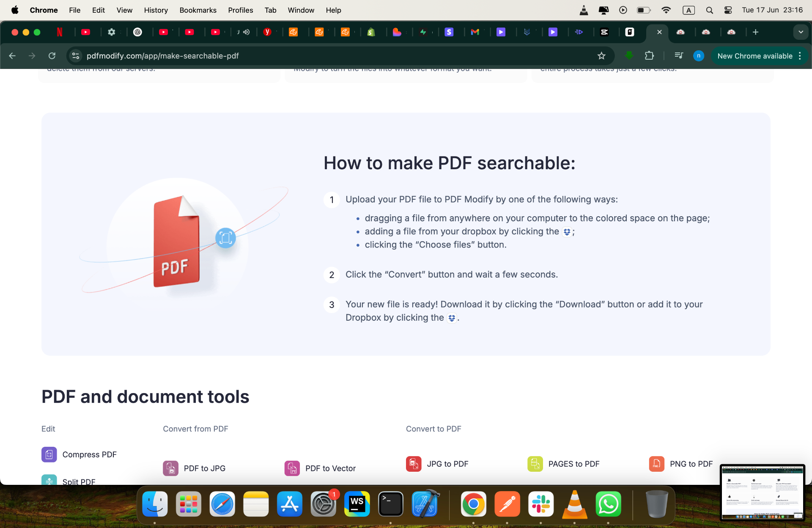
Task: Click the Compress PDF purple icon
Action: (x=49, y=454)
